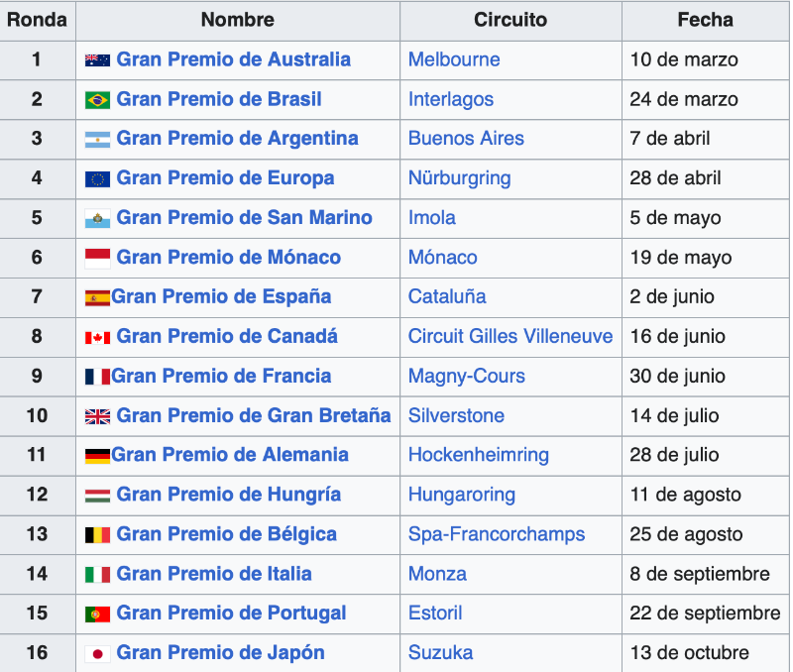Open Gran Premio de Gran Bretaña link
793x672 pixels.
pos(254,415)
